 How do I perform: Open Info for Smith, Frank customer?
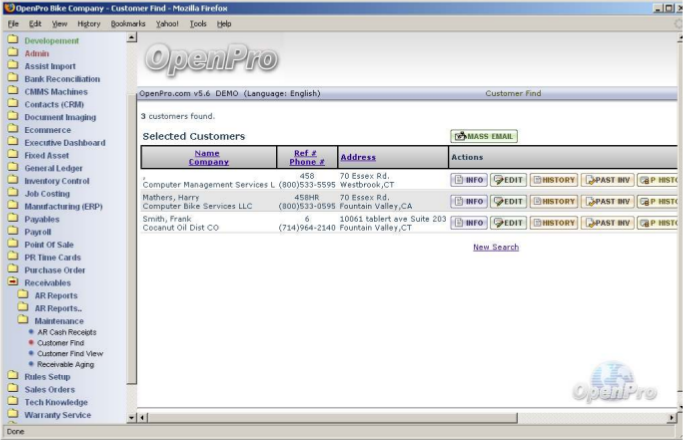tap(468, 223)
